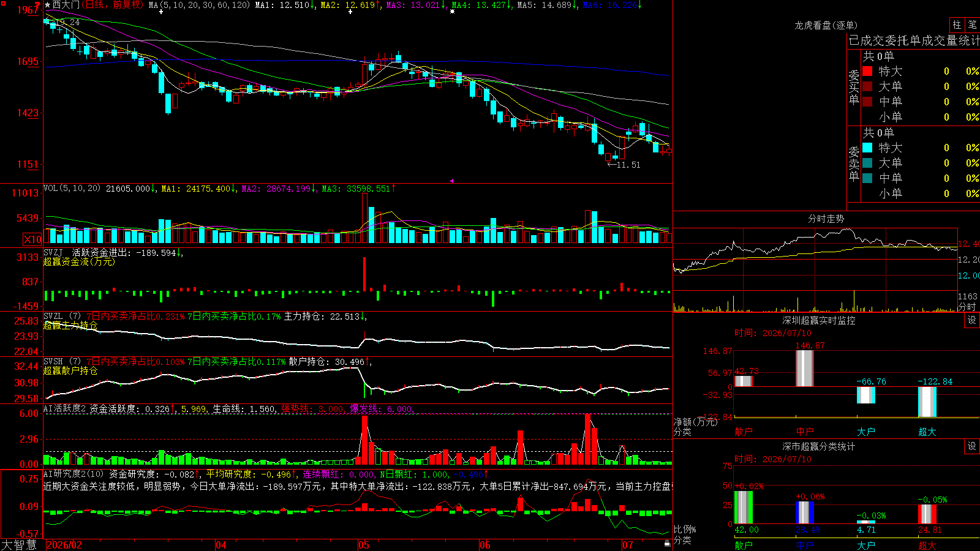
Task: Select the 分时走势 panel title
Action: [826, 219]
